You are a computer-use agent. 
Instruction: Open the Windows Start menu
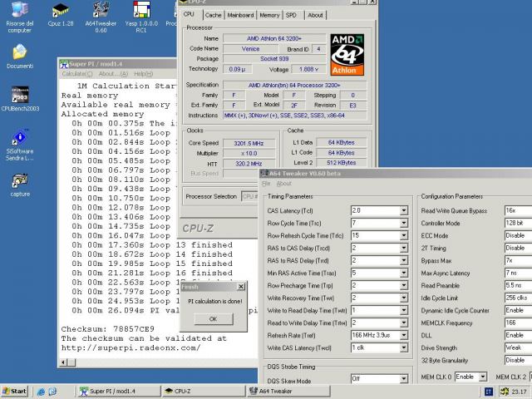point(15,392)
